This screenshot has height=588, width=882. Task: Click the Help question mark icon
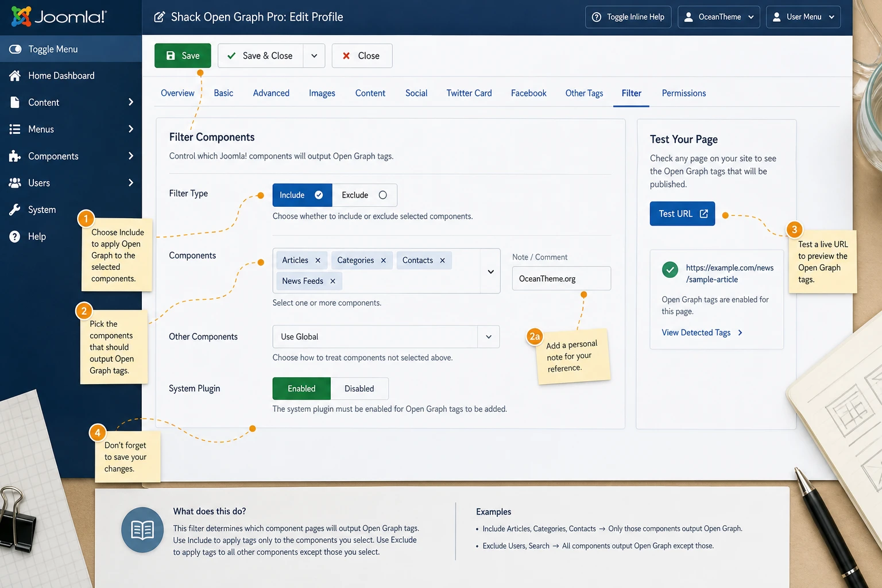click(x=15, y=237)
